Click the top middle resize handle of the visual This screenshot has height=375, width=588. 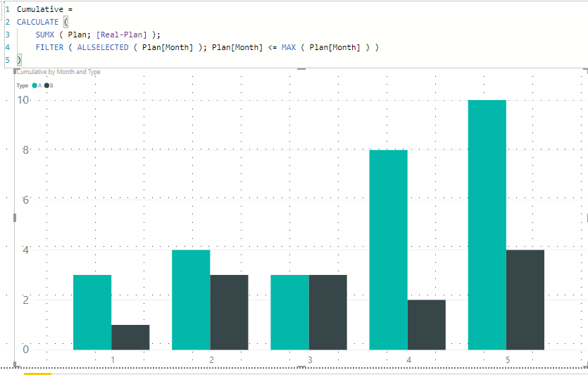(301, 69)
